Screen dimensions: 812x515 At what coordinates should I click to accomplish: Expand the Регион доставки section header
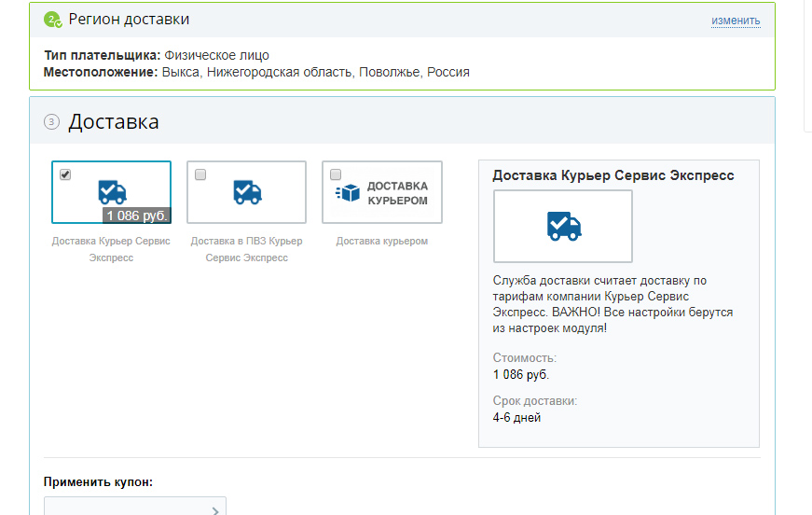tap(129, 20)
